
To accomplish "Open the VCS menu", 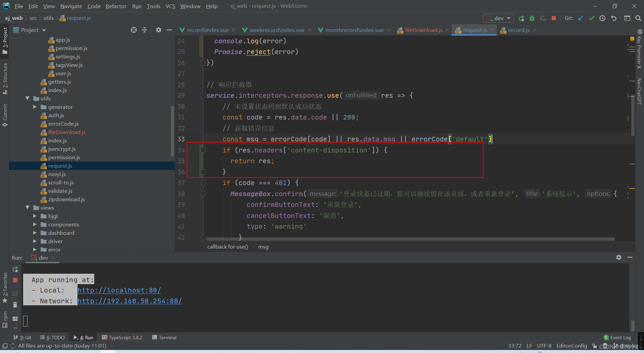I will [170, 6].
